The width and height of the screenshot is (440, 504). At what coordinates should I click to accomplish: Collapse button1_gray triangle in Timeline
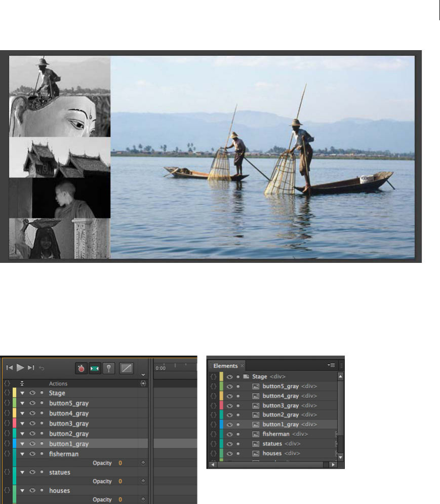pos(22,444)
